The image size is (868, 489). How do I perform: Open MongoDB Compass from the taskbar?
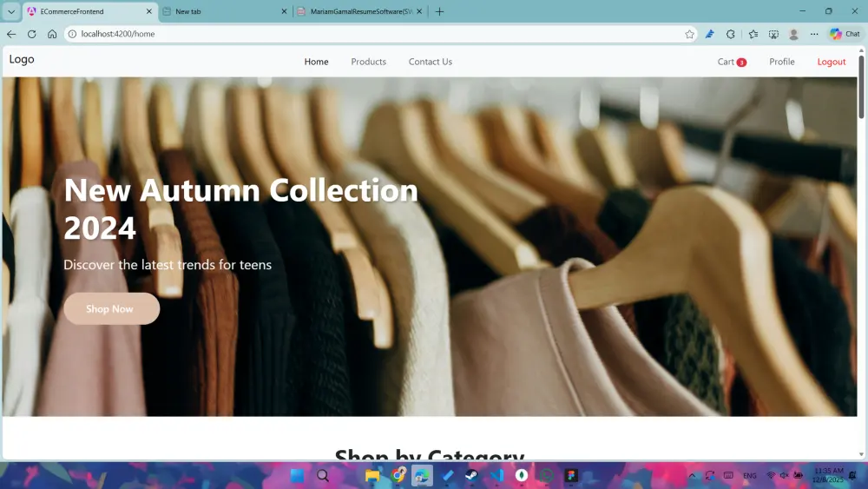pyautogui.click(x=522, y=475)
